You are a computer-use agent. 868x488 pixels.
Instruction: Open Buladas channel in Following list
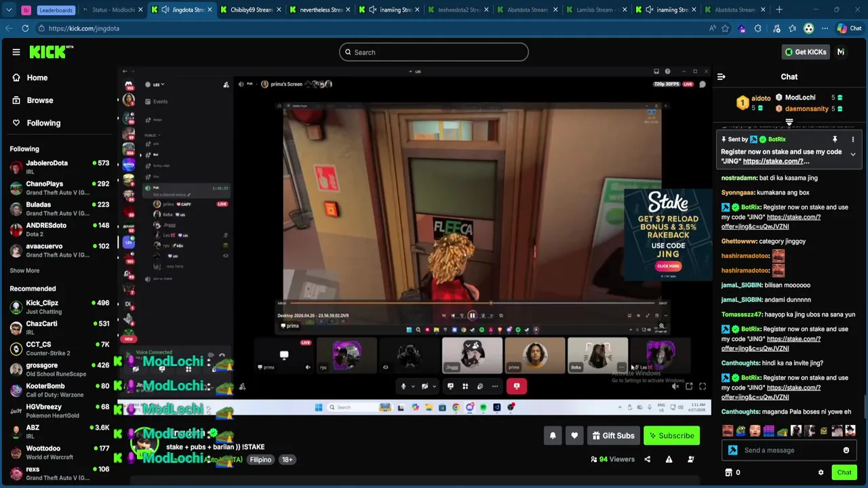coord(60,209)
